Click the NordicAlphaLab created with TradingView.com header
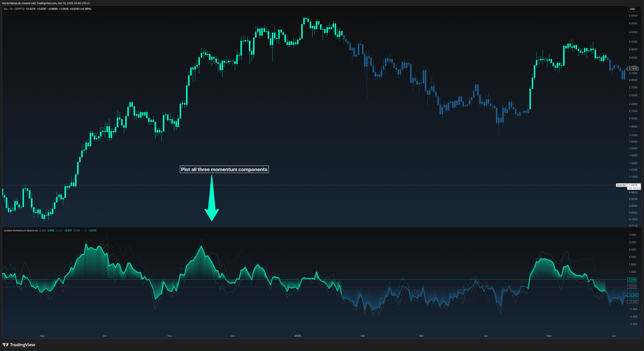The height and width of the screenshot is (351, 644). (x=46, y=3)
